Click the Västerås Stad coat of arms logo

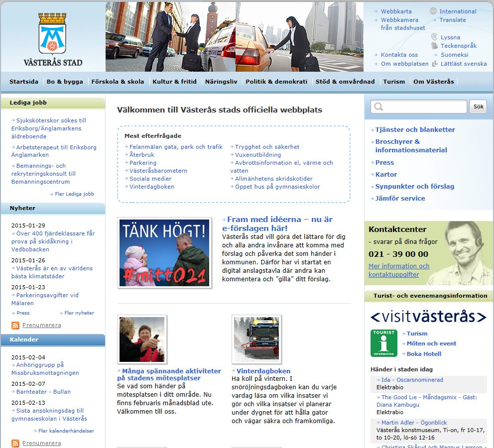(53, 39)
